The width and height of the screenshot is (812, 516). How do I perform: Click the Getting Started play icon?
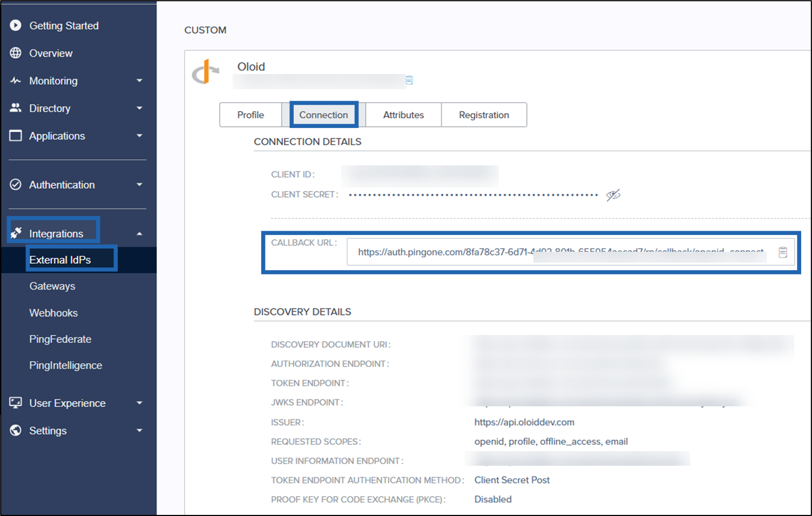click(16, 25)
